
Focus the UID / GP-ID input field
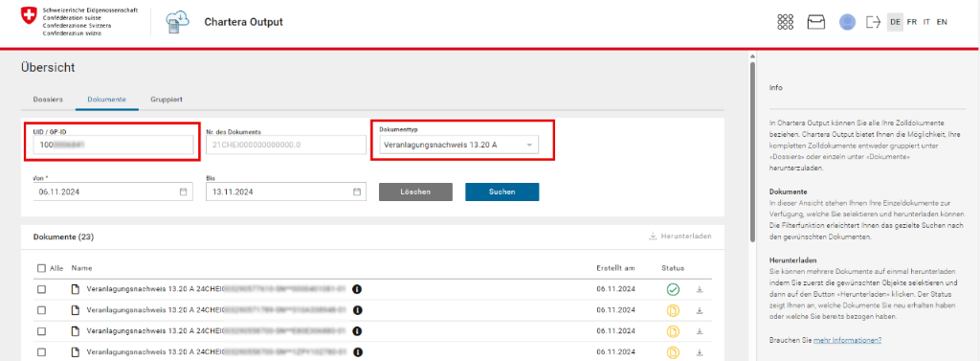tap(113, 145)
